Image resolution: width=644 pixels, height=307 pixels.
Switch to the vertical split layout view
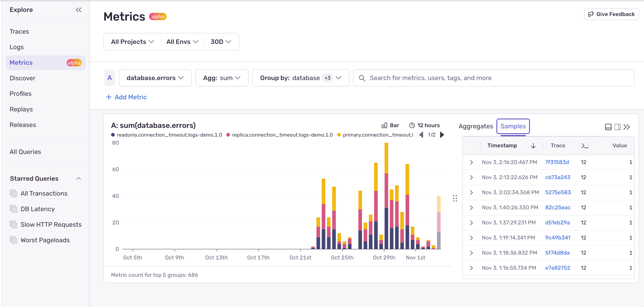click(x=617, y=127)
